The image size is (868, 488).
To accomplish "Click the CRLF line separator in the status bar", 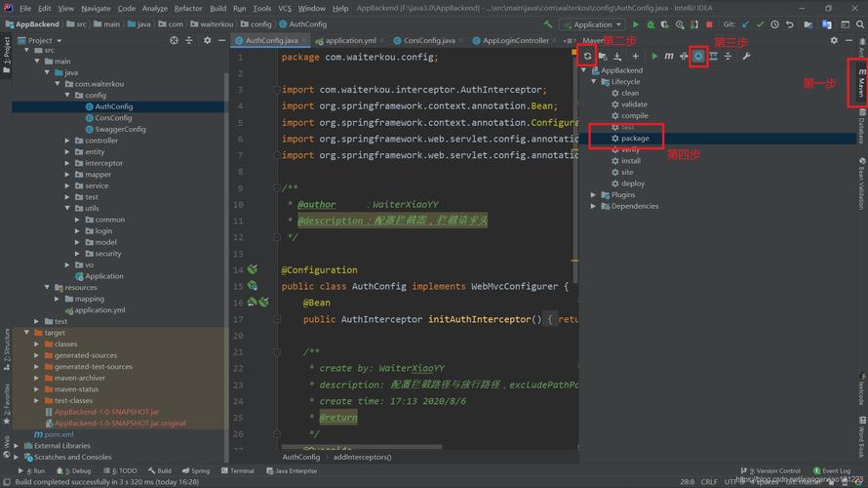I will pyautogui.click(x=709, y=482).
